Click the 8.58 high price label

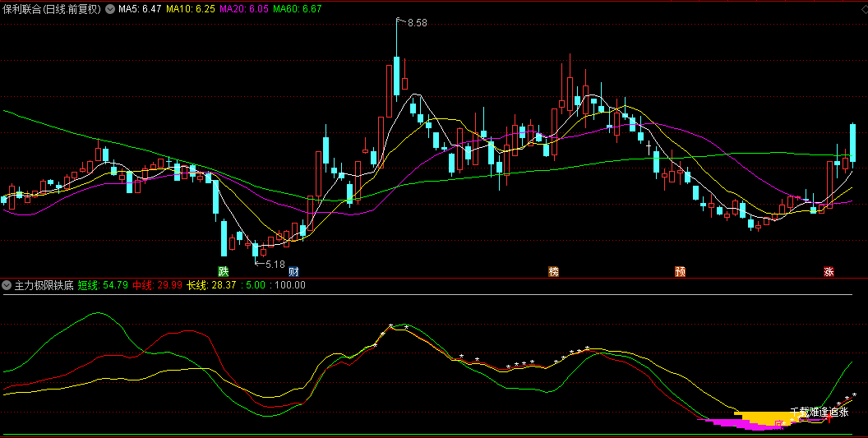[416, 24]
